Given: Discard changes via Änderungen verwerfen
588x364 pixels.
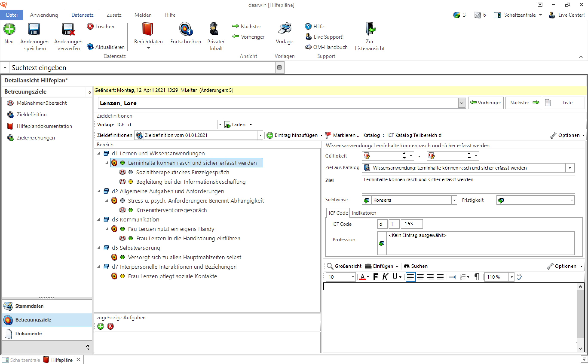Looking at the screenshot, I should click(69, 36).
